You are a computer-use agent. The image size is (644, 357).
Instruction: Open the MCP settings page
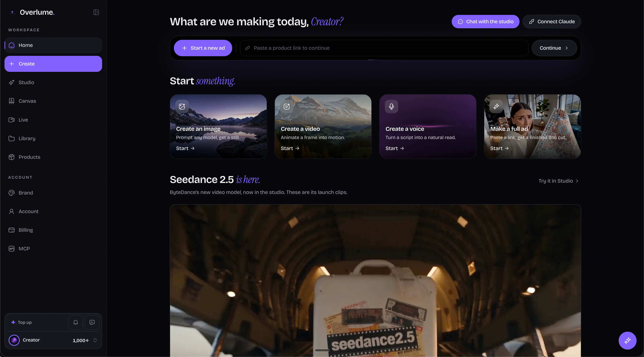pos(53,249)
